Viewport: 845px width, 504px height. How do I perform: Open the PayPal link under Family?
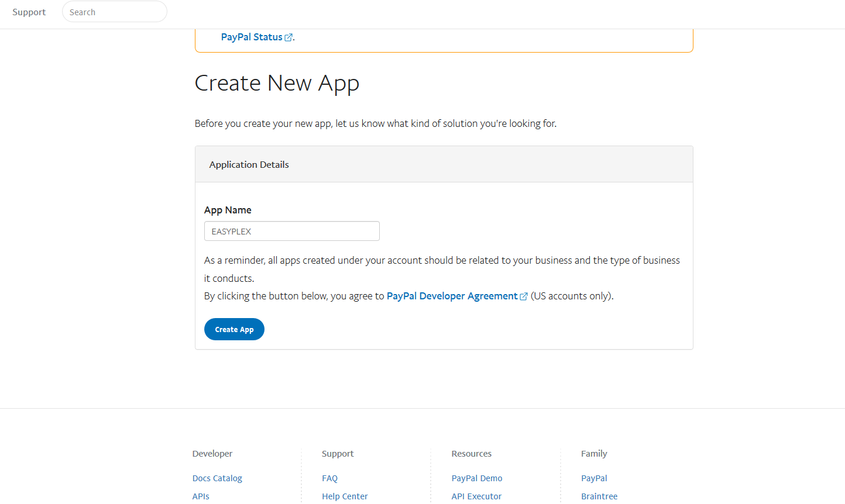(x=594, y=478)
